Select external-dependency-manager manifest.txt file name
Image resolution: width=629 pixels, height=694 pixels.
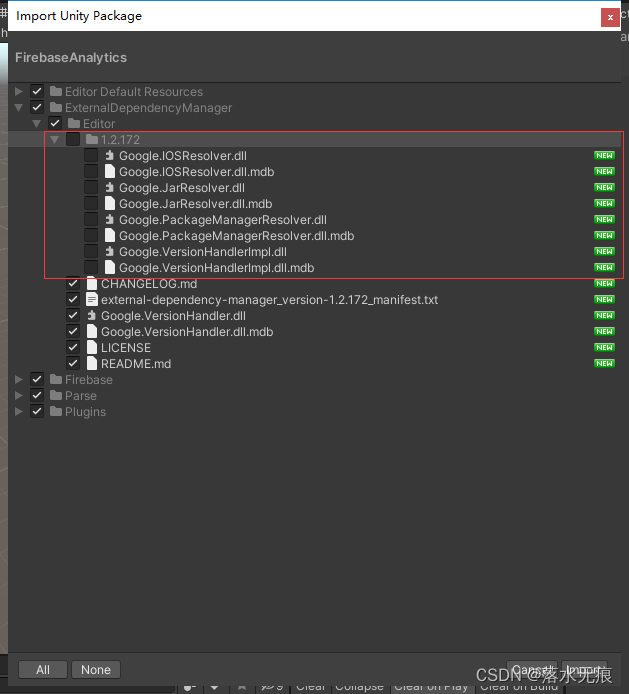[x=270, y=300]
